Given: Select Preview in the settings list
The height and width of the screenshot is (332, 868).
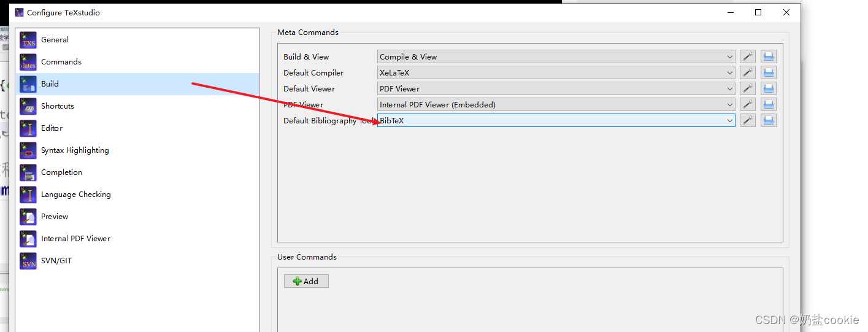Looking at the screenshot, I should pyautogui.click(x=137, y=217).
